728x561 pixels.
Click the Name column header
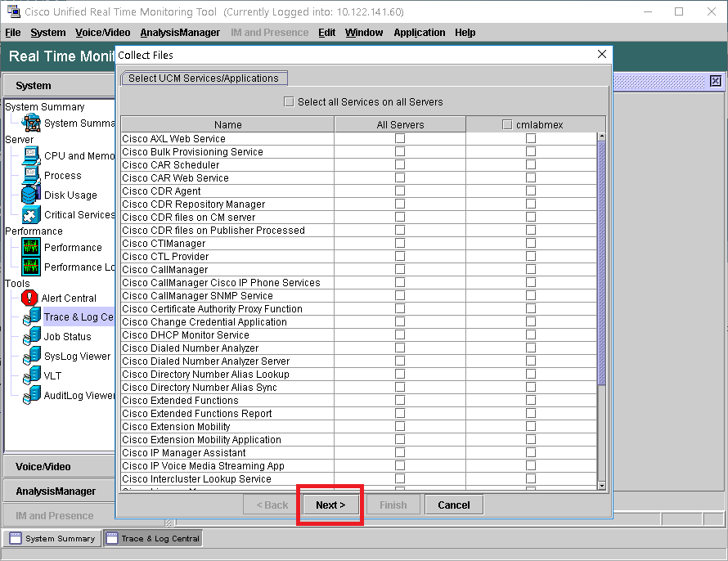[x=227, y=124]
